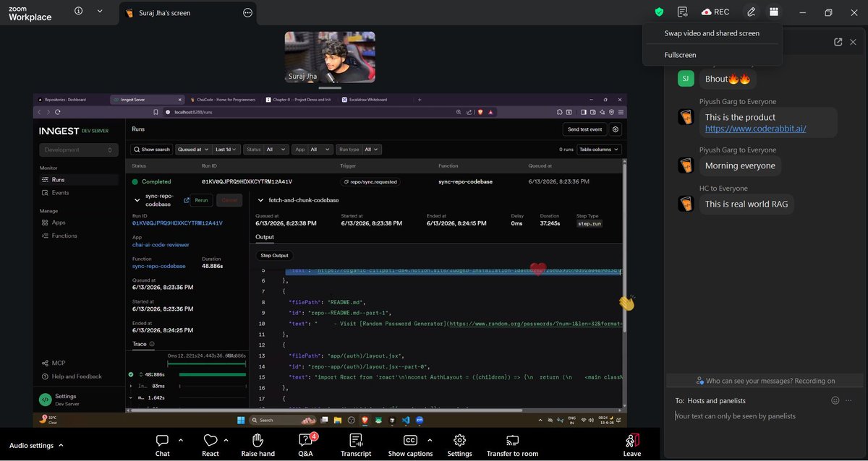868x461 pixels.
Task: Collapse the sync-repo-codebase run details
Action: (x=137, y=200)
